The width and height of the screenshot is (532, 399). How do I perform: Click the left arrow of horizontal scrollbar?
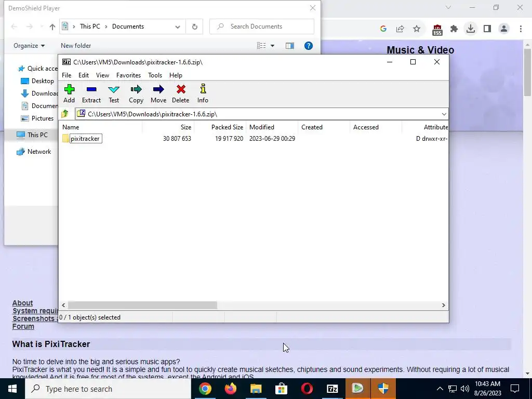tap(63, 305)
